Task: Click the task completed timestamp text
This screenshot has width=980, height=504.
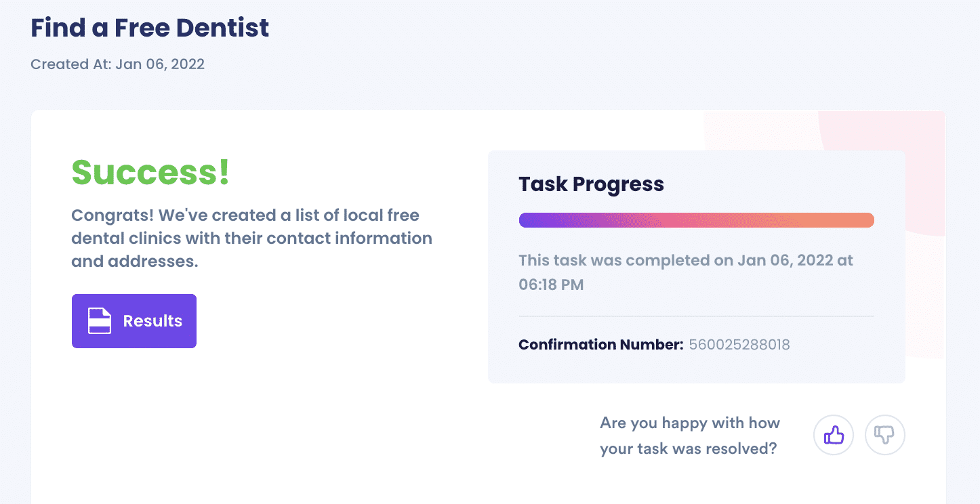Action: (686, 272)
